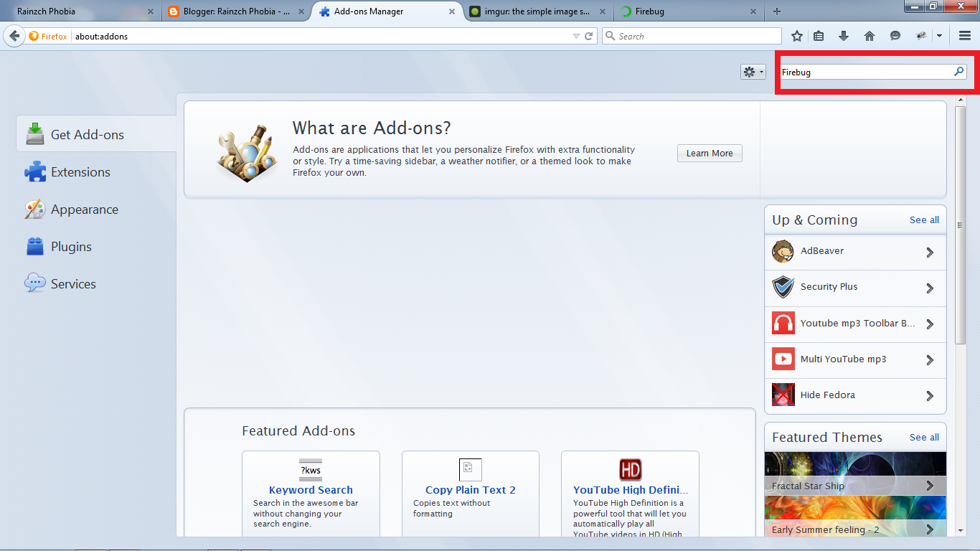Open the Blogger: Rainzch Phobia tab
The height and width of the screenshot is (551, 980).
[x=235, y=11]
